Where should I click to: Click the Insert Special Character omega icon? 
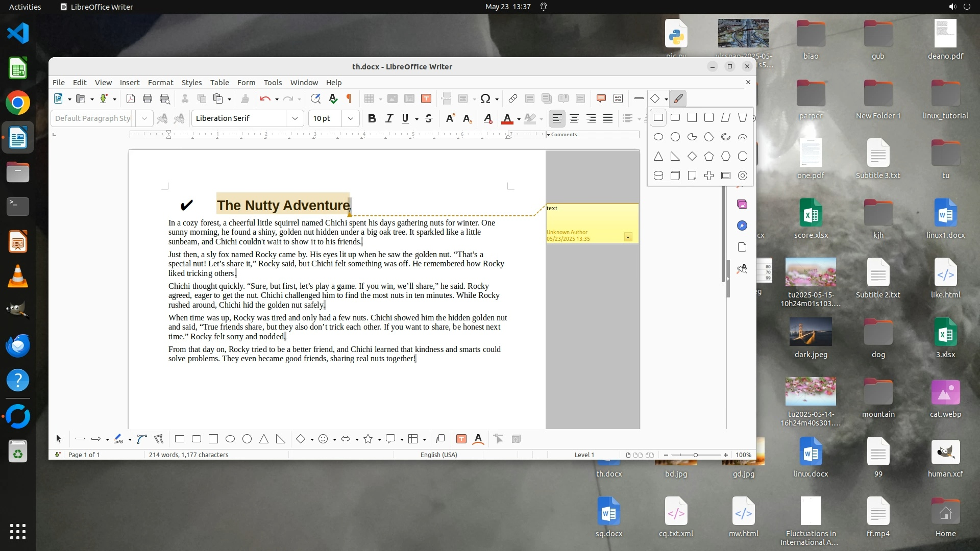(x=485, y=99)
